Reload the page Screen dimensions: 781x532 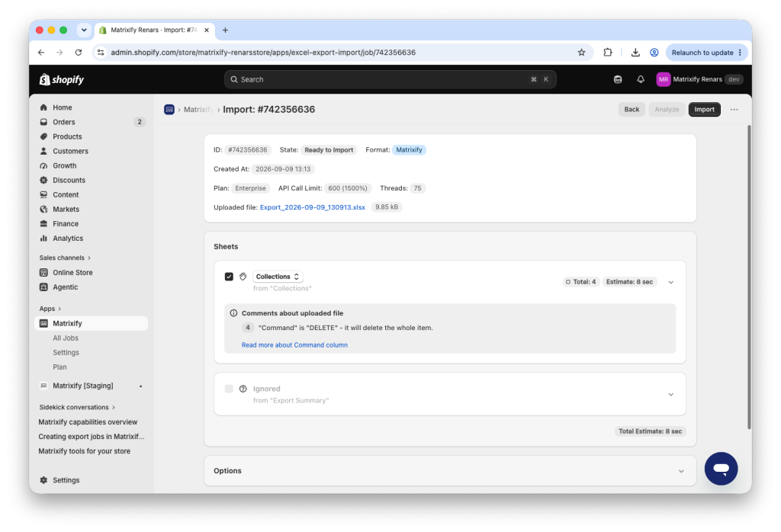(x=79, y=53)
